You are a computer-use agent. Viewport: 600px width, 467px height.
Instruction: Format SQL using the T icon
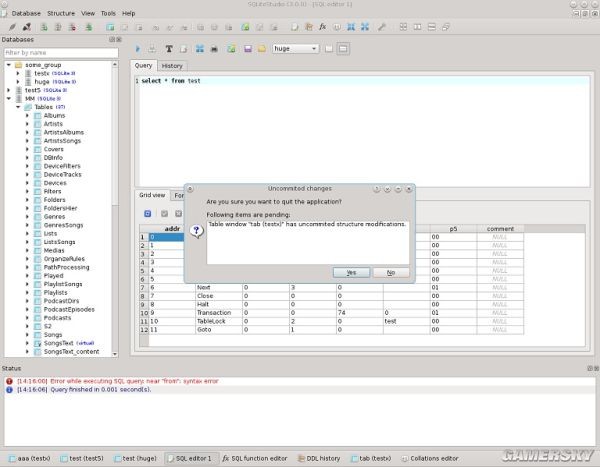[169, 49]
